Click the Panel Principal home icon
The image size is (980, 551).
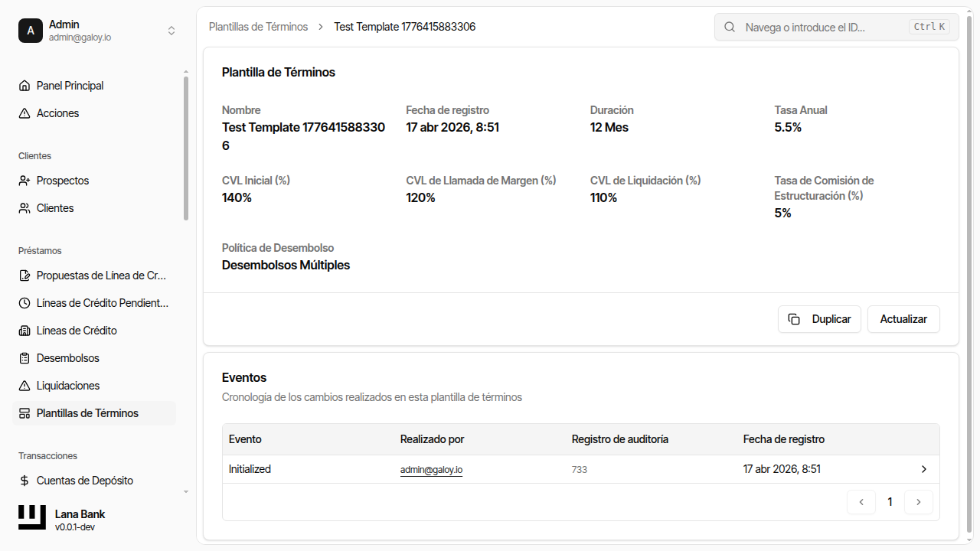(24, 86)
